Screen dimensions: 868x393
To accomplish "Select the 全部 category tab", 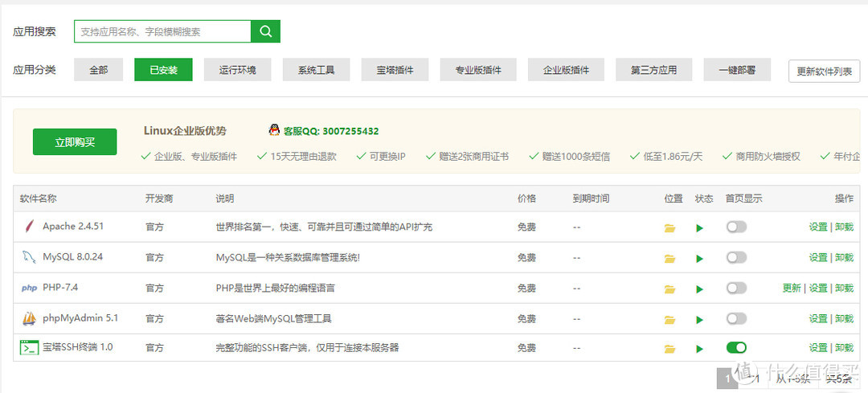I will coord(99,70).
